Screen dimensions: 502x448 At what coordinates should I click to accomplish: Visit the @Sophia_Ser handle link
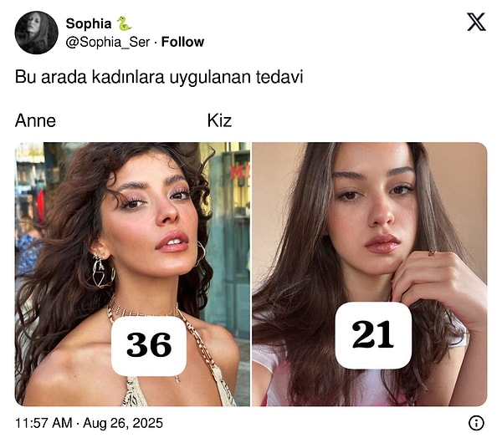108,43
